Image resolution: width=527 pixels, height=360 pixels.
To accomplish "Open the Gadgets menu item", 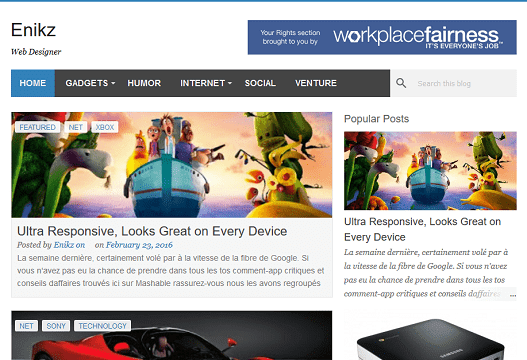I will [87, 83].
